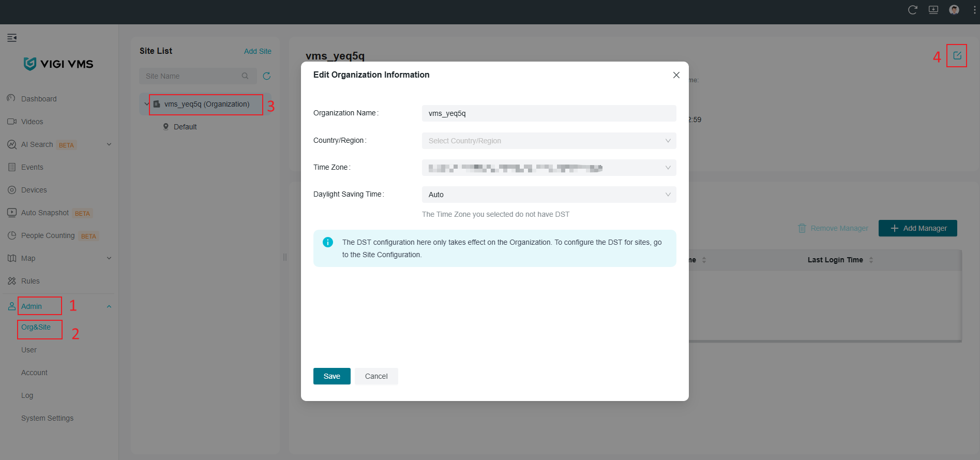
Task: Open top bar more options dots
Action: point(975,10)
